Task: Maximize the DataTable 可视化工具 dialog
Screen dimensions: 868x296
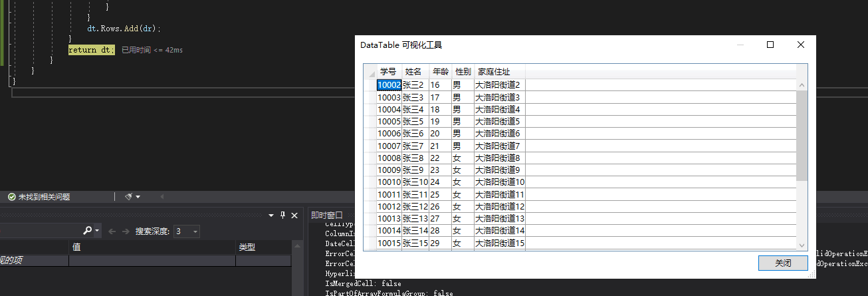Action: coord(770,45)
